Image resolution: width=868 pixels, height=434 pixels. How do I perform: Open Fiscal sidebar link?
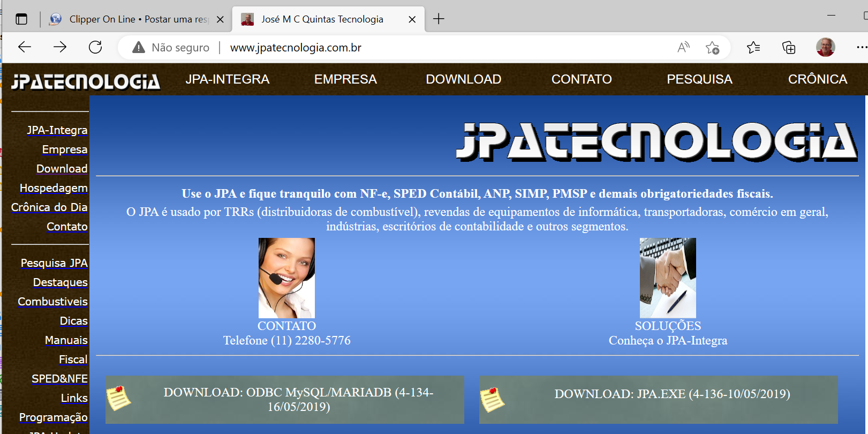73,360
